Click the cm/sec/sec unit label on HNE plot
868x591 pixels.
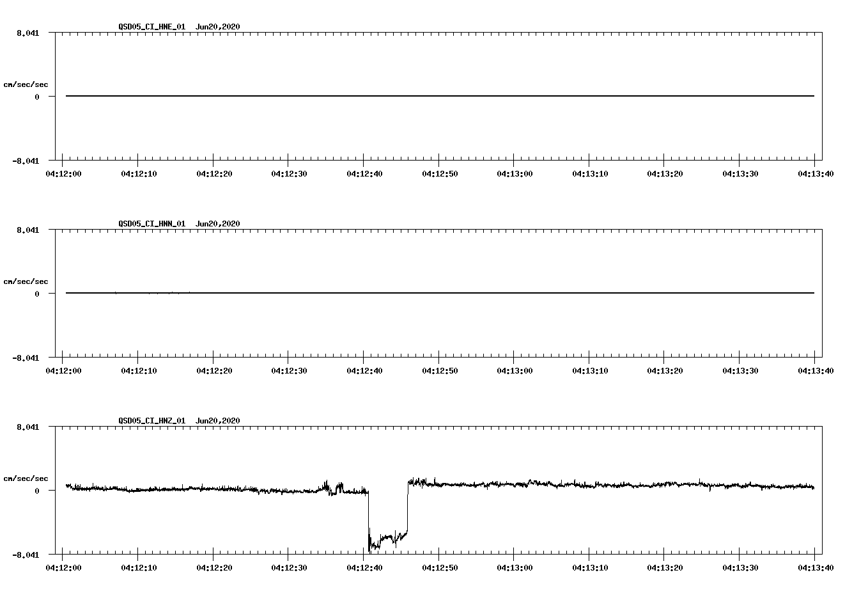26,84
